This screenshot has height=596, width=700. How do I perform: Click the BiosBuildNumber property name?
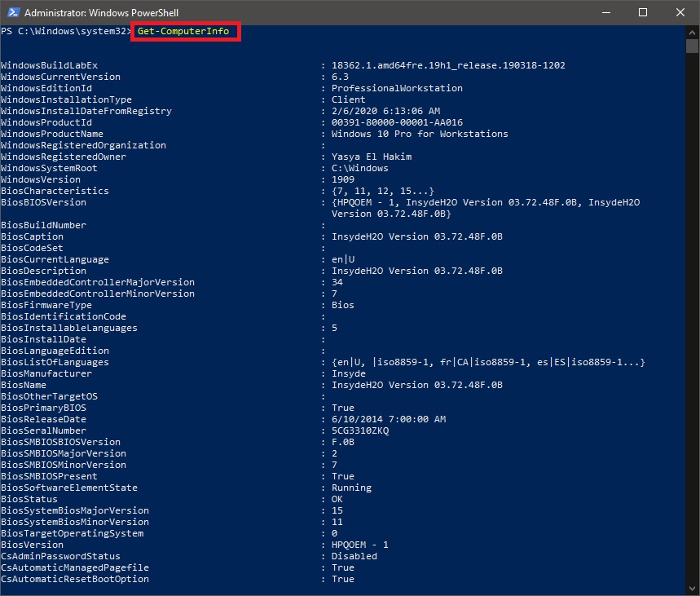click(x=43, y=225)
